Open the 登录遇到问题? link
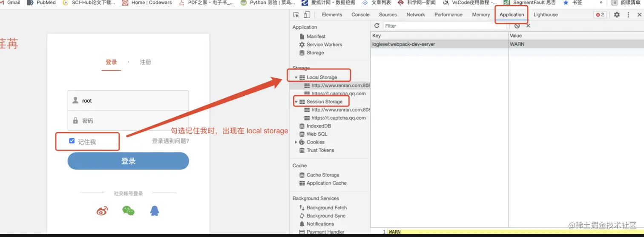 pos(170,141)
